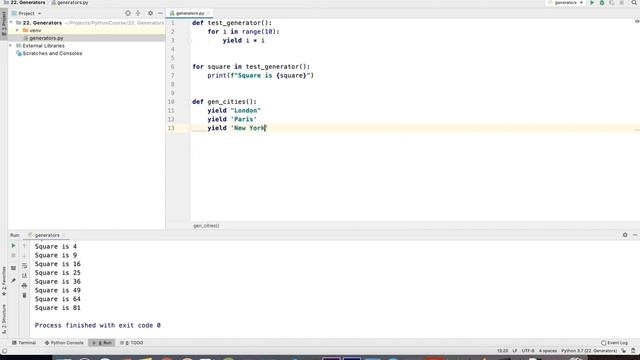Click the 22. Generators breadcrumb in navigation bar
This screenshot has width=640, height=360.
pyautogui.click(x=24, y=3)
